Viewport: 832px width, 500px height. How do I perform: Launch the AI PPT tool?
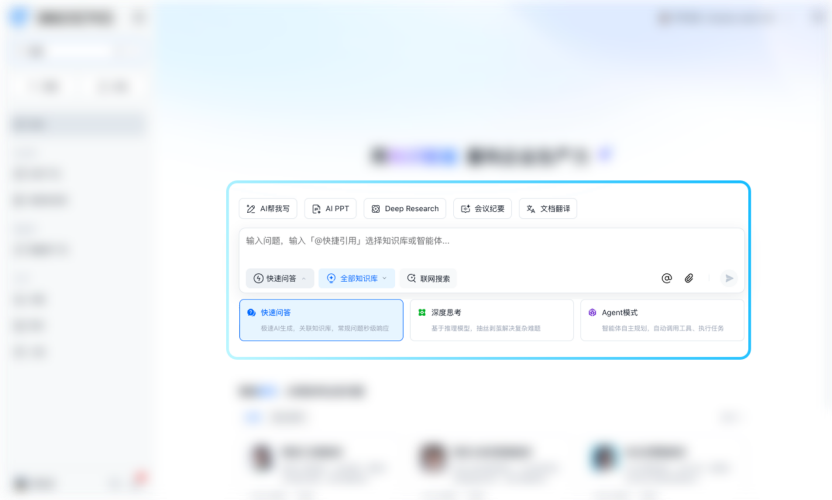(330, 209)
